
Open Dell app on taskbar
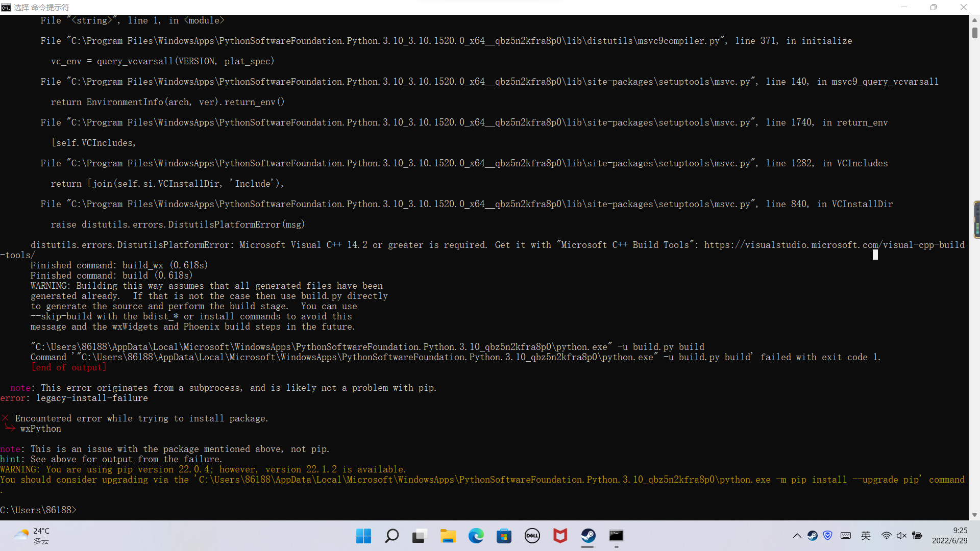coord(532,536)
